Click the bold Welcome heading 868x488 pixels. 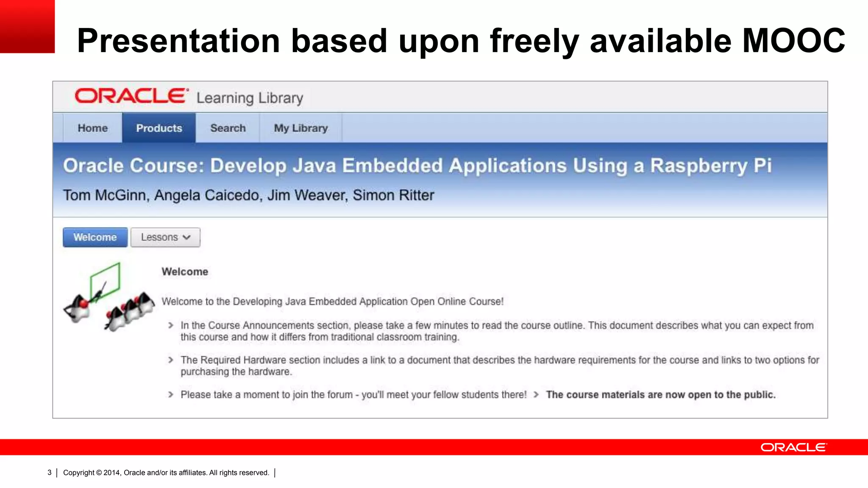pyautogui.click(x=185, y=272)
